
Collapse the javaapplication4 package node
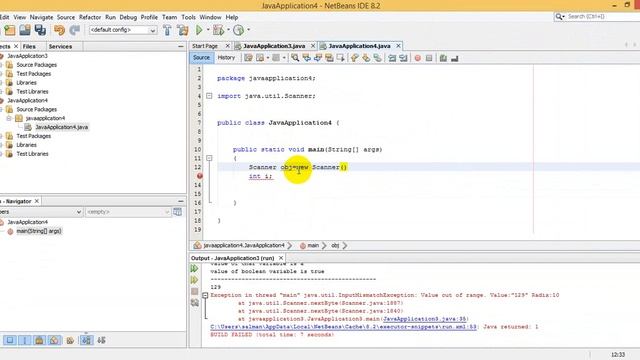(x=9, y=118)
